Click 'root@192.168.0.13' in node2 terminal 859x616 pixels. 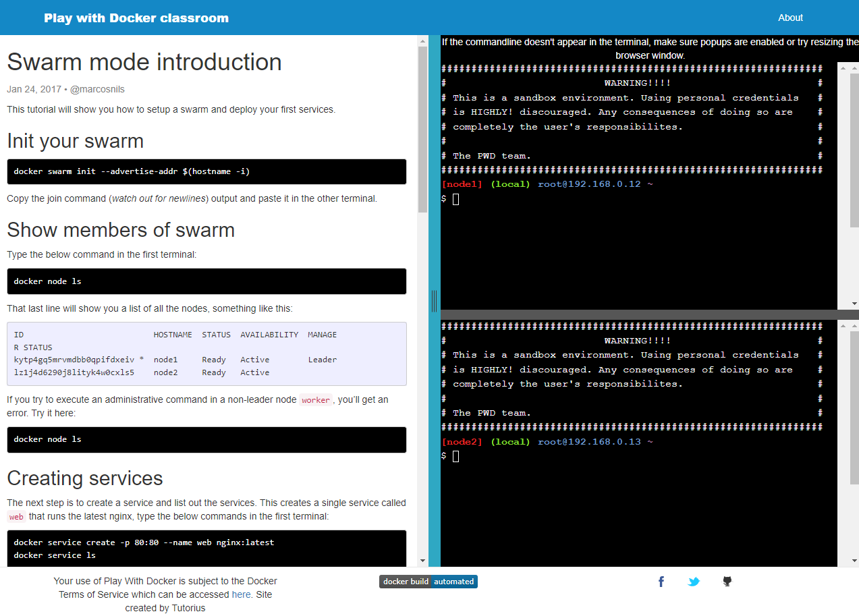[589, 442]
